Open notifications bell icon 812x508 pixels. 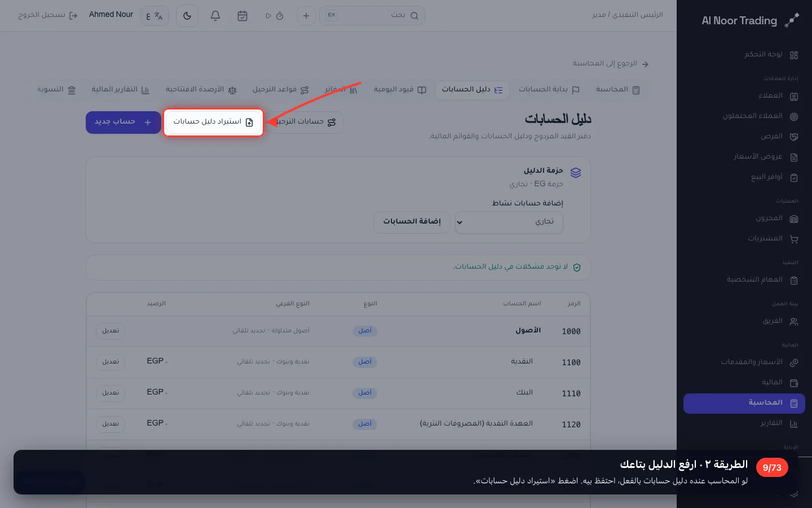point(215,16)
